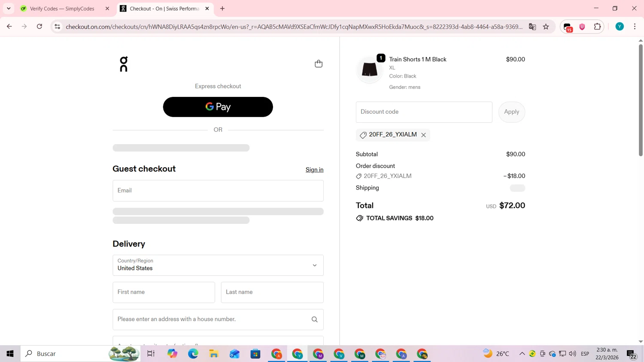Open the notification center icon
The height and width of the screenshot is (362, 644).
click(x=632, y=354)
